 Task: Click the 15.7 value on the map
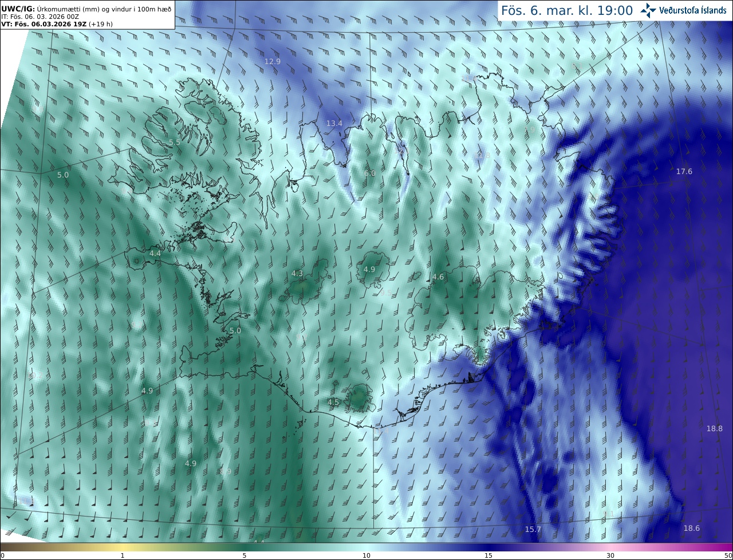(533, 530)
